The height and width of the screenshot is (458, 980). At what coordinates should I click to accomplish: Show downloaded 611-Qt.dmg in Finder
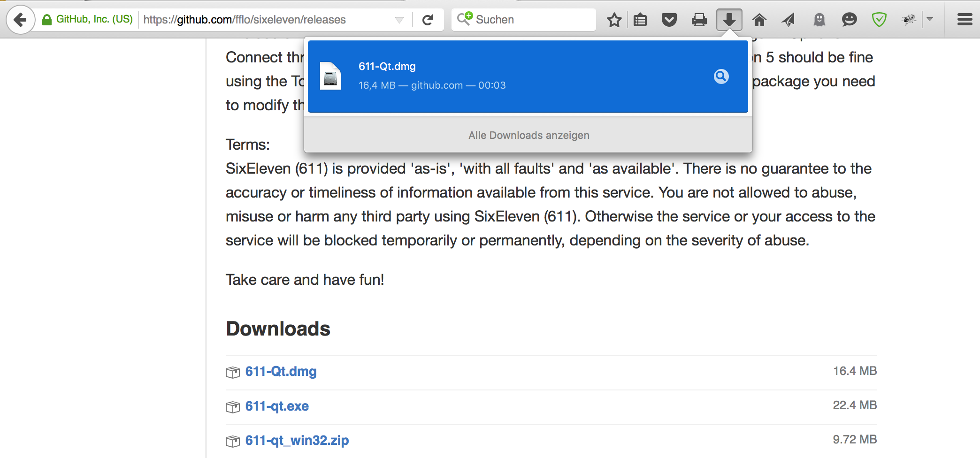[x=721, y=76]
